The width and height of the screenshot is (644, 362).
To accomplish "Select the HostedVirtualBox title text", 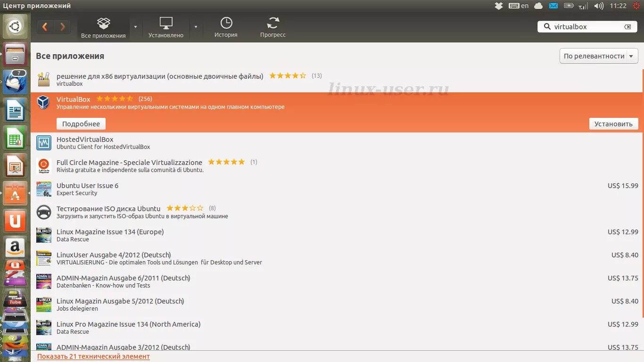I will (x=85, y=140).
